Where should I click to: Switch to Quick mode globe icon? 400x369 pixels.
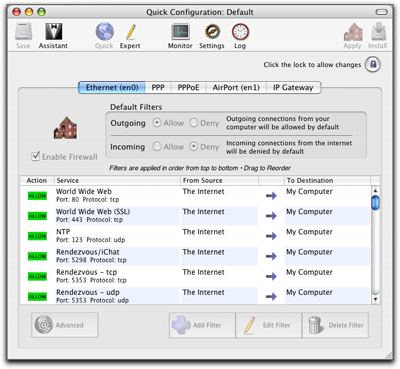click(104, 32)
